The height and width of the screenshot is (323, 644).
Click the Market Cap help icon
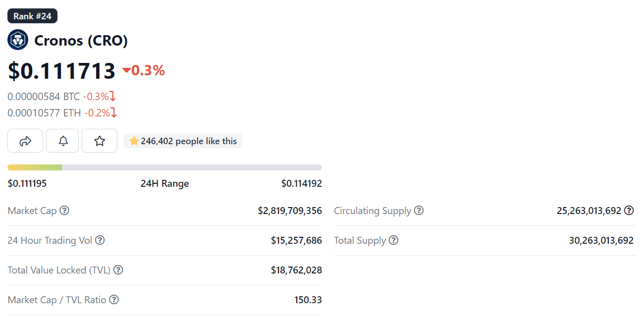coord(64,211)
